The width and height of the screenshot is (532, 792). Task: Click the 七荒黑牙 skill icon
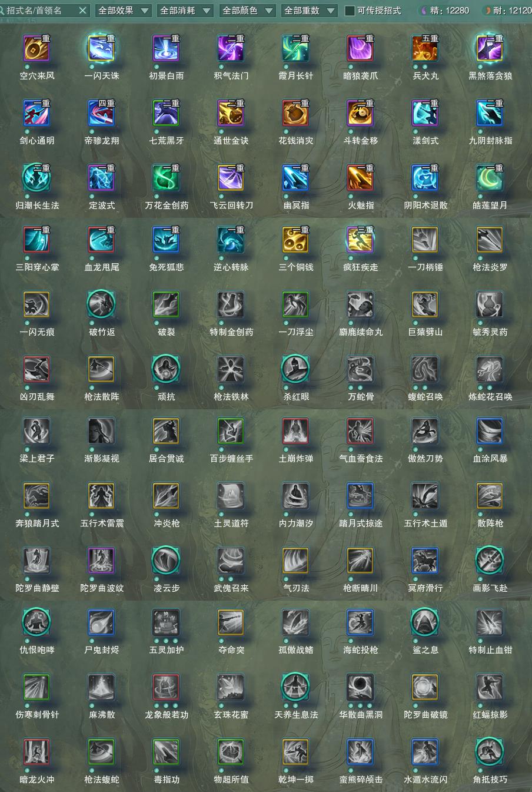pyautogui.click(x=166, y=114)
